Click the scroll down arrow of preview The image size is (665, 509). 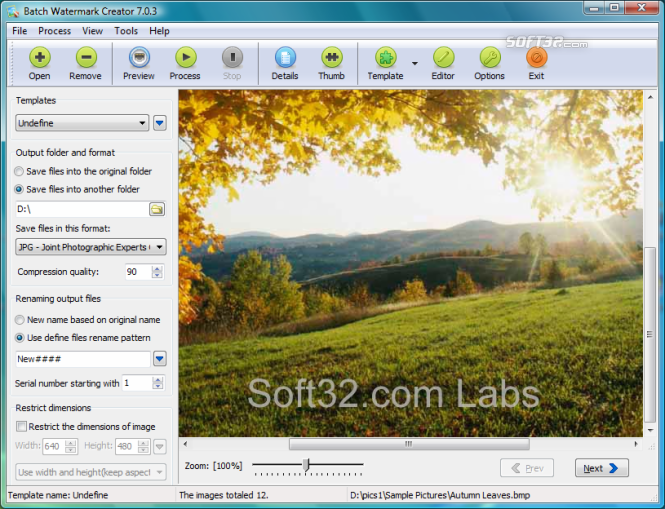[x=650, y=430]
